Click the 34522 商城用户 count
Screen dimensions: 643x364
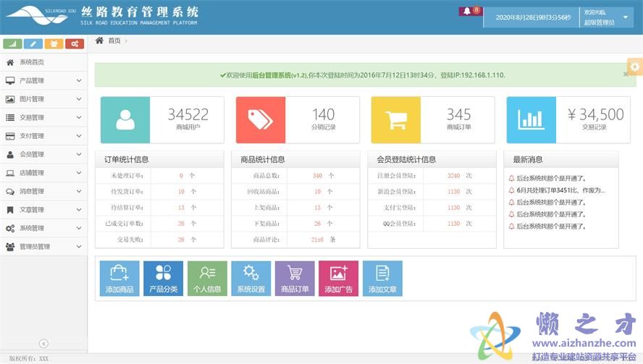click(188, 114)
